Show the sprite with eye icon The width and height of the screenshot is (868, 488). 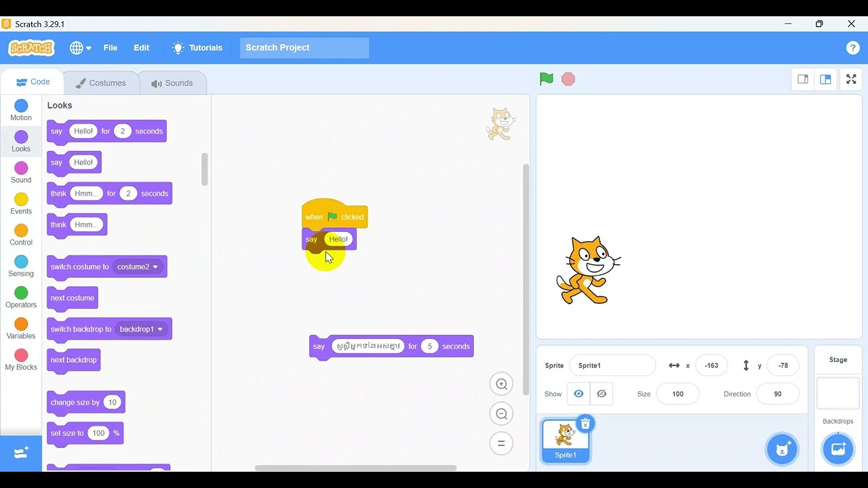click(x=578, y=394)
